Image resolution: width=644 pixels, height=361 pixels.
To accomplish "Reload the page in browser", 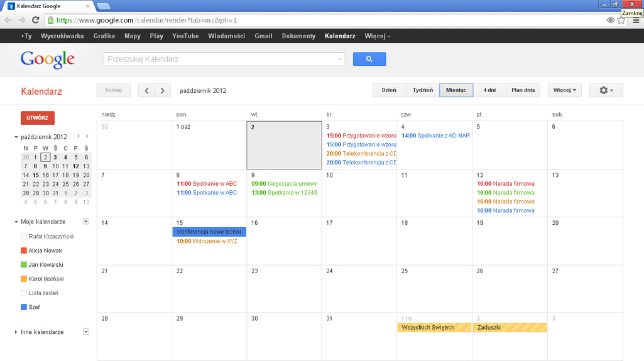I will point(36,19).
